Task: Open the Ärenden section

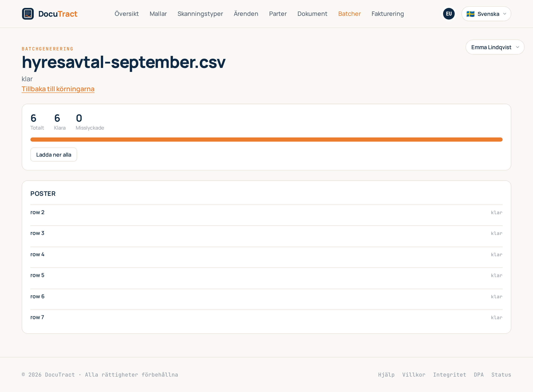Action: (246, 14)
